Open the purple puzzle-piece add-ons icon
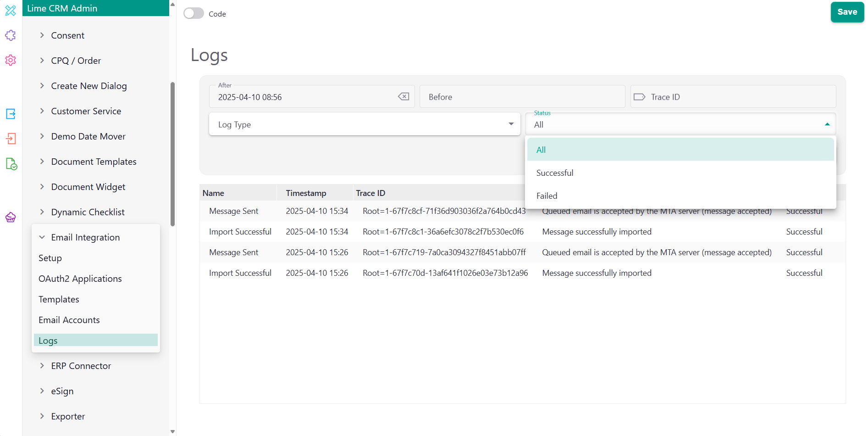The image size is (868, 436). point(11,35)
